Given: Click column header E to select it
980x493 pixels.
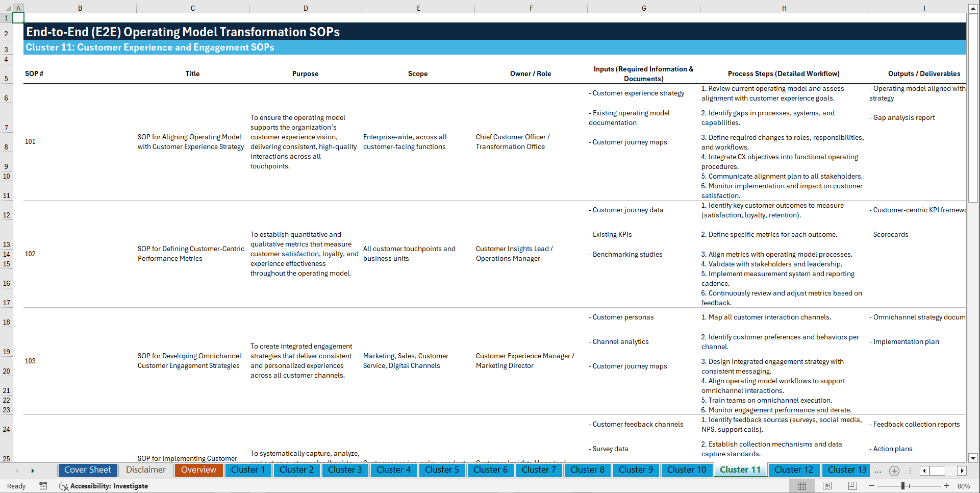Looking at the screenshot, I should (x=418, y=8).
